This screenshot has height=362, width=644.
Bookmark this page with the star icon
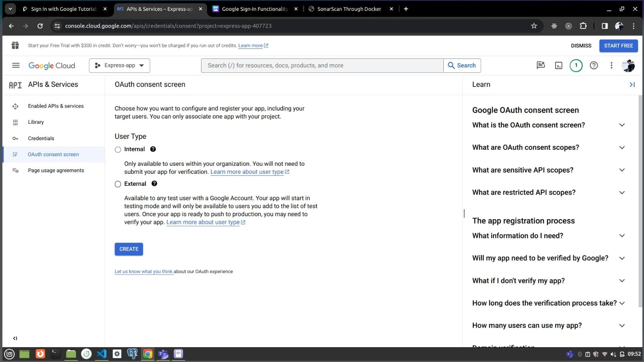point(534,26)
